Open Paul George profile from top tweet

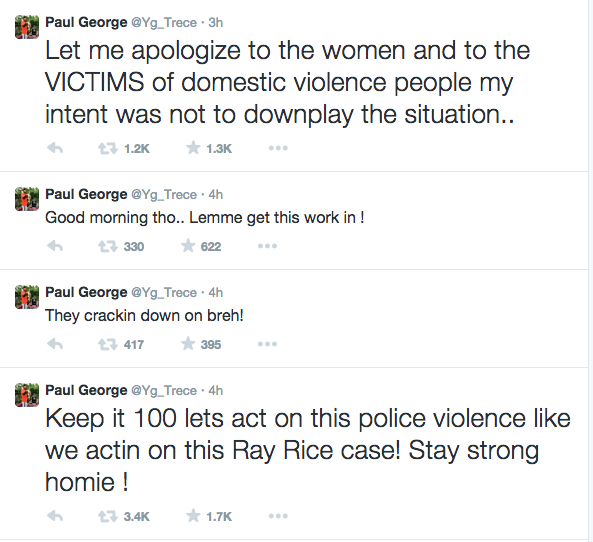tap(86, 22)
